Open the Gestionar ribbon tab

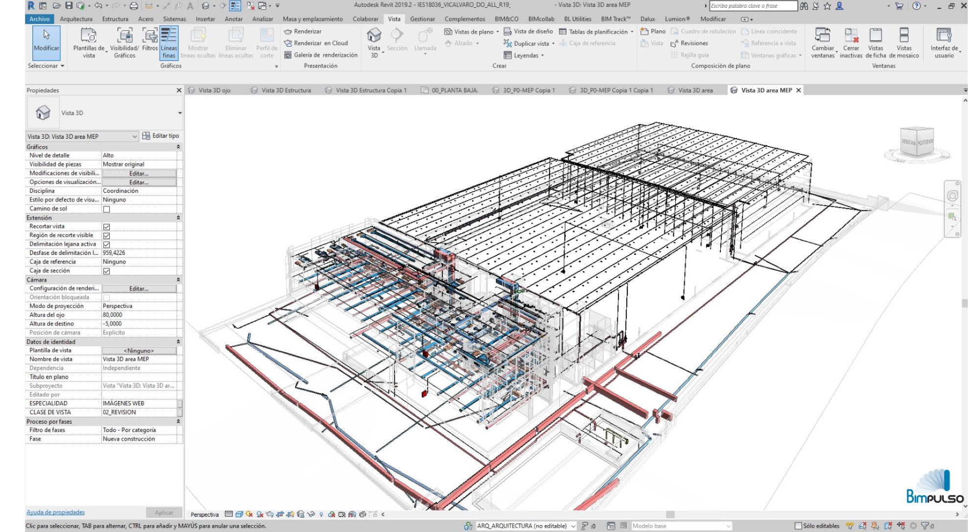coord(422,19)
